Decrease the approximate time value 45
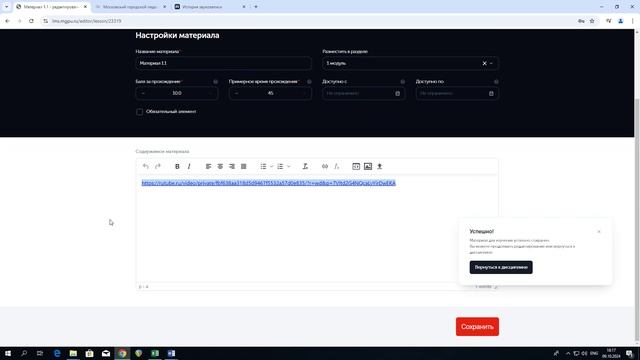 tap(236, 93)
